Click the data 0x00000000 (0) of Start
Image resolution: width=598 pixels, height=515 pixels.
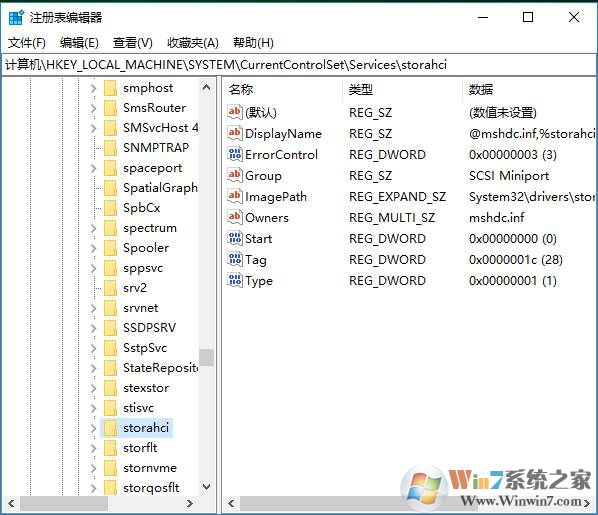click(513, 239)
